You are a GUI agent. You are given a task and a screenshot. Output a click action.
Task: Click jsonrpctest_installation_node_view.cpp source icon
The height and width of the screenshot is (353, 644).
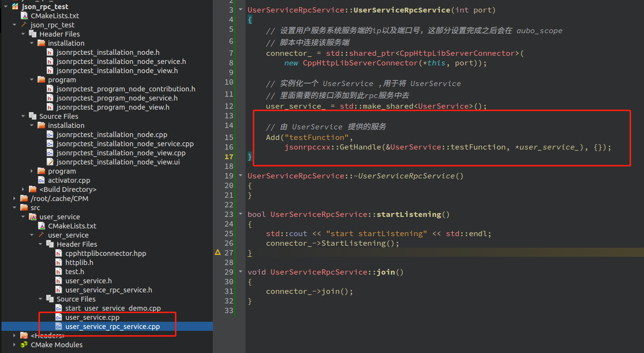pos(50,153)
